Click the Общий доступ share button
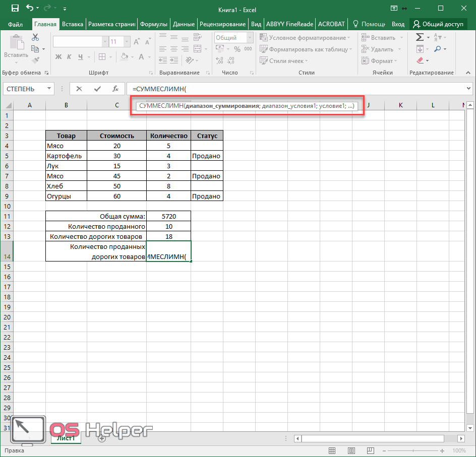 [x=439, y=24]
